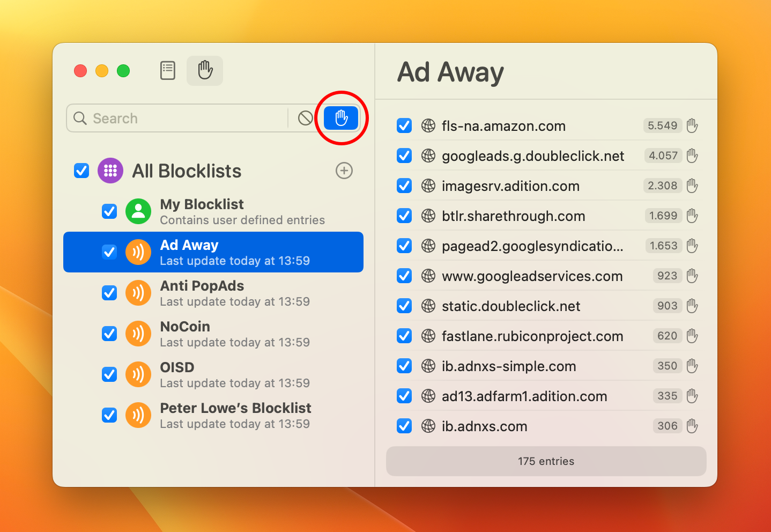Click the Ad Away heading title
771x532 pixels.
click(x=450, y=72)
